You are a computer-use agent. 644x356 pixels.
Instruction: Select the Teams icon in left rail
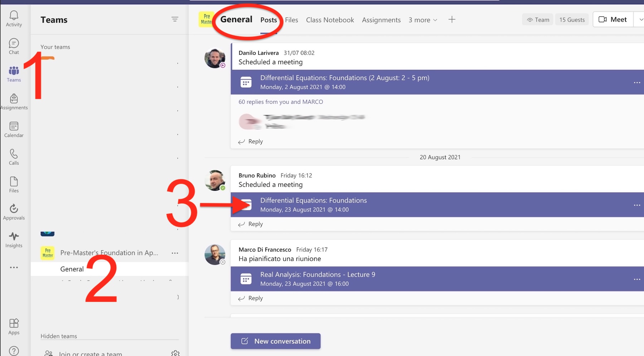click(14, 74)
